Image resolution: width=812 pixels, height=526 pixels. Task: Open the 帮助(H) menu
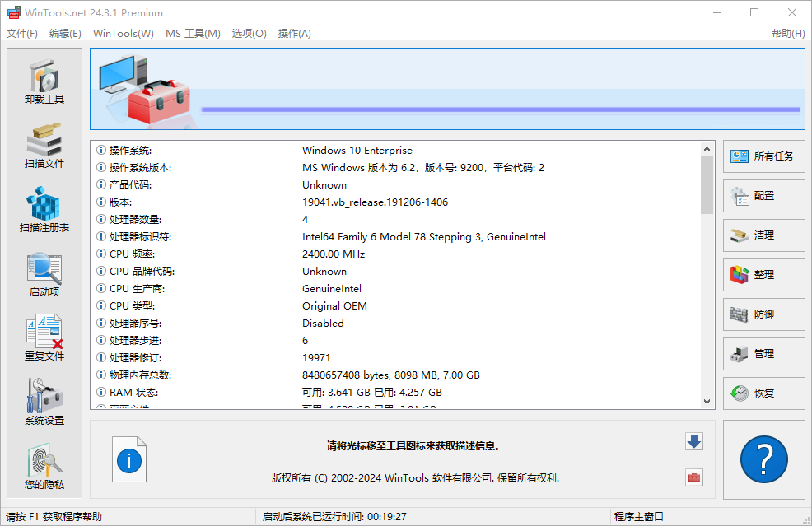[x=788, y=34]
